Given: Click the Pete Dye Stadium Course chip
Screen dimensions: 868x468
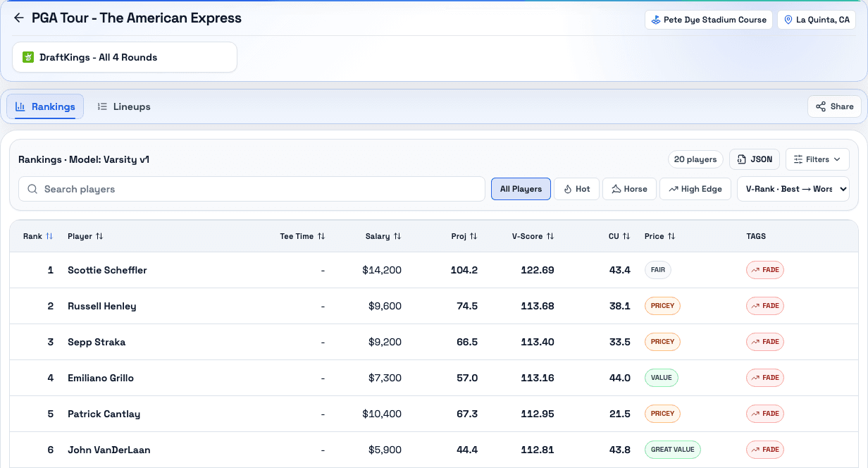Looking at the screenshot, I should coord(709,20).
